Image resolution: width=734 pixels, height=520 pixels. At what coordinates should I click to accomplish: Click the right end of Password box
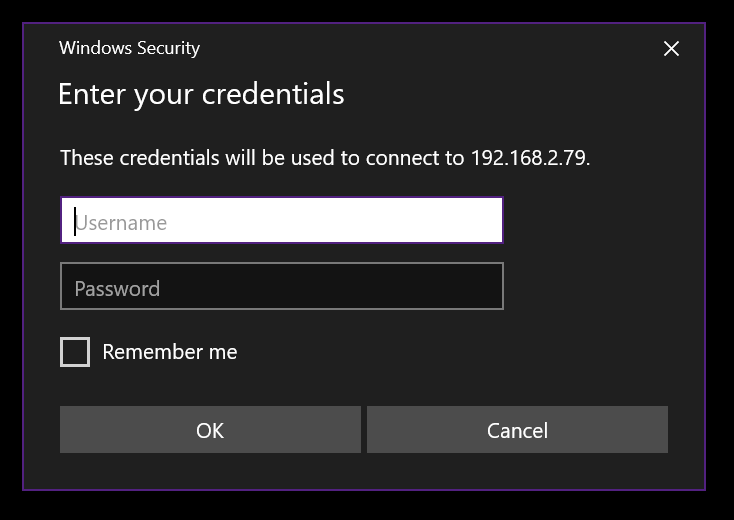pyautogui.click(x=487, y=286)
